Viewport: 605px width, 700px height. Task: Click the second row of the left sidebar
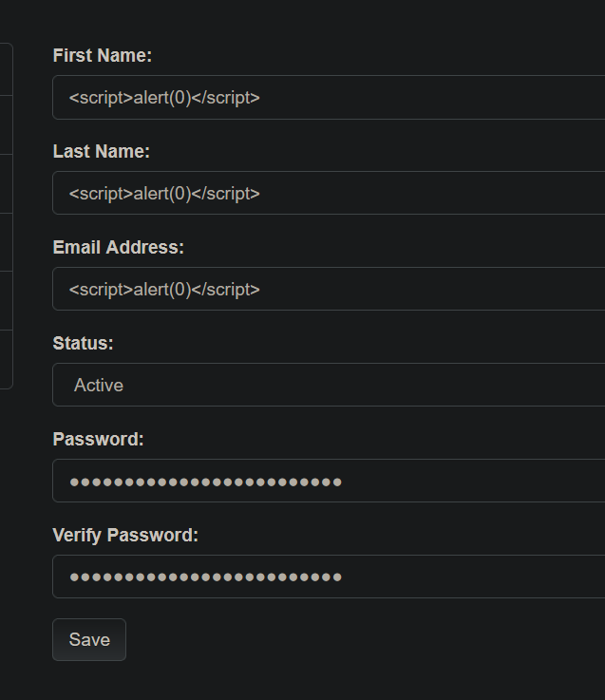pyautogui.click(x=6, y=125)
